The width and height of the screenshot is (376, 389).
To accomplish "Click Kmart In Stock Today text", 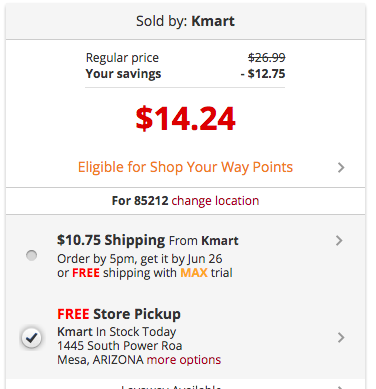I will [117, 332].
